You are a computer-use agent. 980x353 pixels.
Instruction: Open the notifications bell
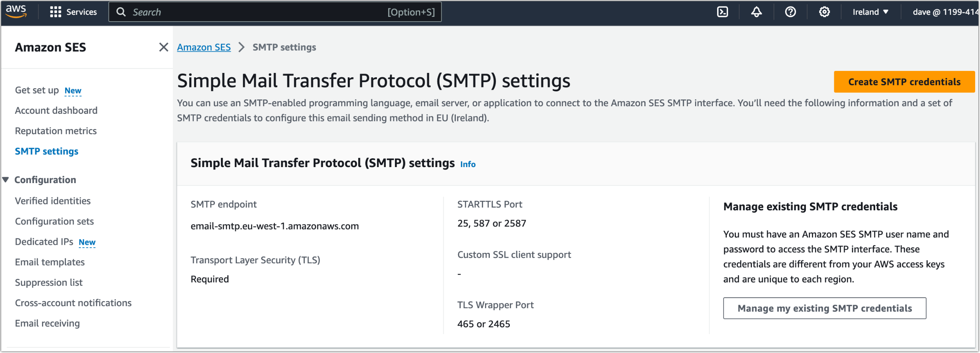(x=756, y=12)
